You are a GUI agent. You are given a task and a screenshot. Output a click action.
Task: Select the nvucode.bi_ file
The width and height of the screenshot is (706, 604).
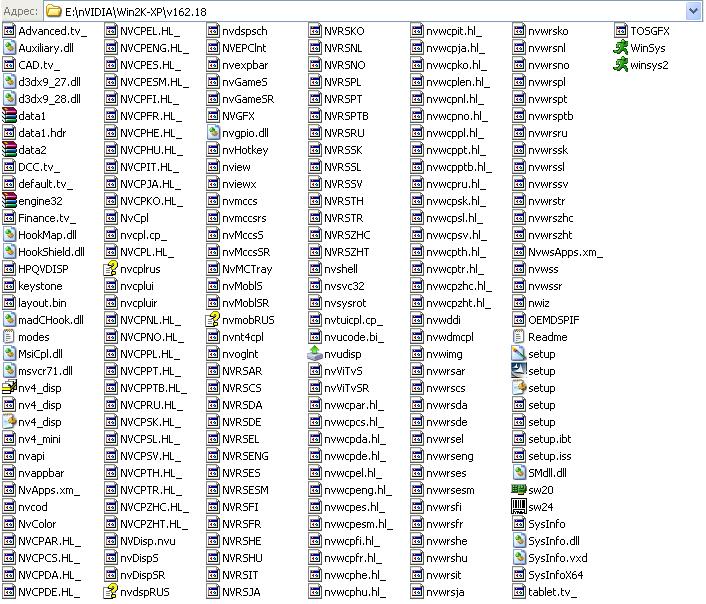346,337
